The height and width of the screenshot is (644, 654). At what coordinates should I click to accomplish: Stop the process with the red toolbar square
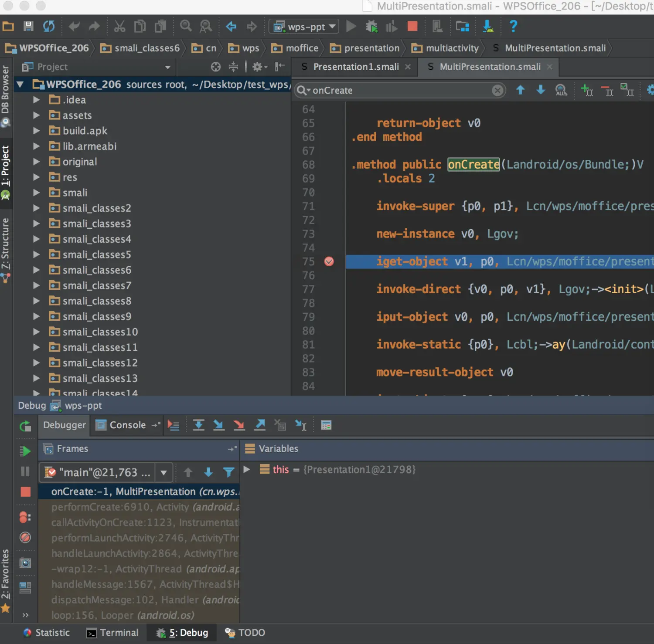coord(412,26)
